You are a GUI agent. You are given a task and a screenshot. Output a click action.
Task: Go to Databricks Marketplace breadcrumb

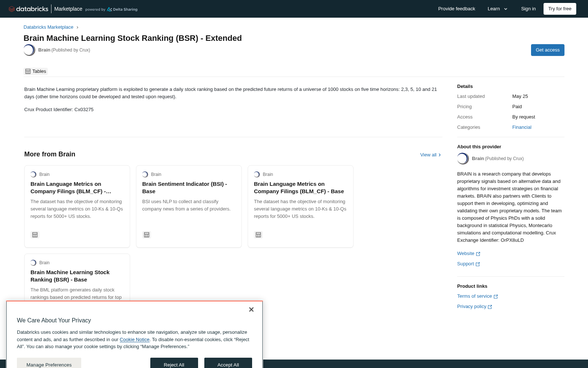click(49, 27)
